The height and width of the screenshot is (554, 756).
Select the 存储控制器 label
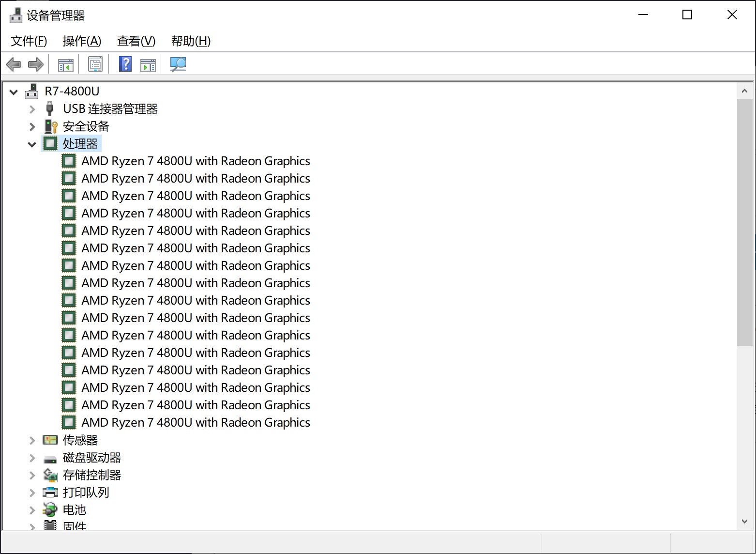click(92, 475)
